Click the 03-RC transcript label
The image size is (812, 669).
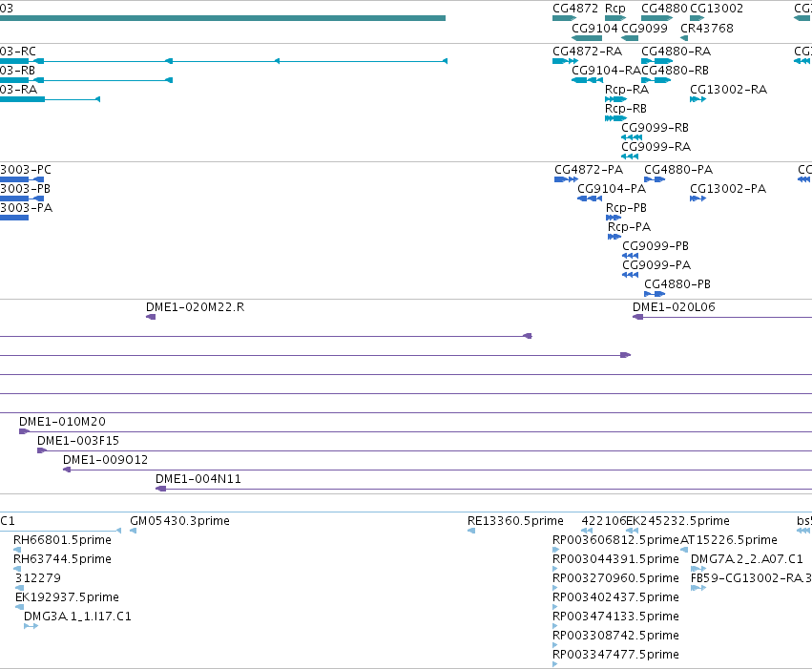pos(18,52)
